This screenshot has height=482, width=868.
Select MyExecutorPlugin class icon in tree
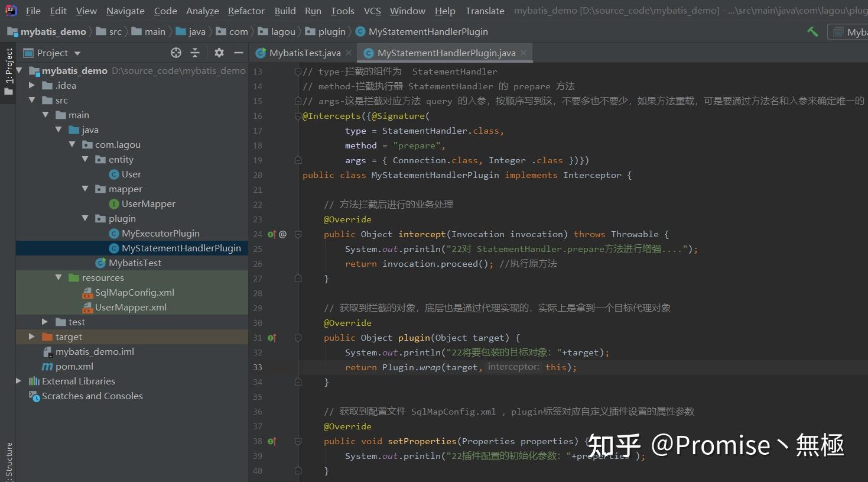pyautogui.click(x=115, y=233)
